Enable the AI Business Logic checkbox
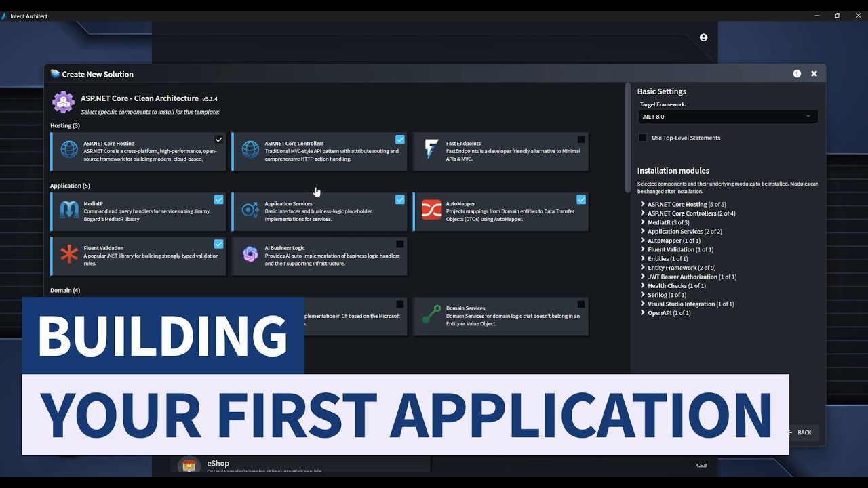The height and width of the screenshot is (488, 868). pyautogui.click(x=400, y=244)
